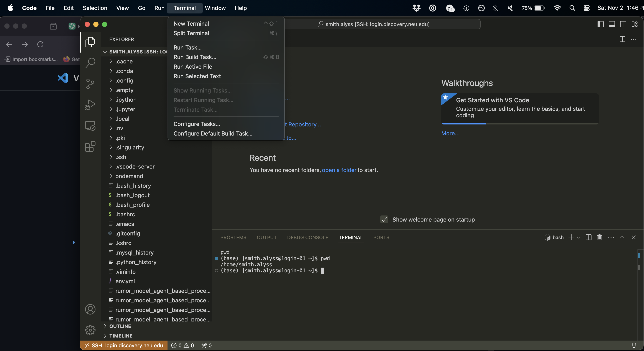Choose Configure Tasks menu entry
The width and height of the screenshot is (644, 351).
point(226,124)
